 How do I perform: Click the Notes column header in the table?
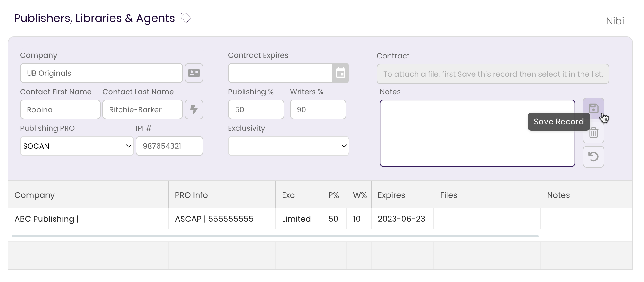coord(586,195)
